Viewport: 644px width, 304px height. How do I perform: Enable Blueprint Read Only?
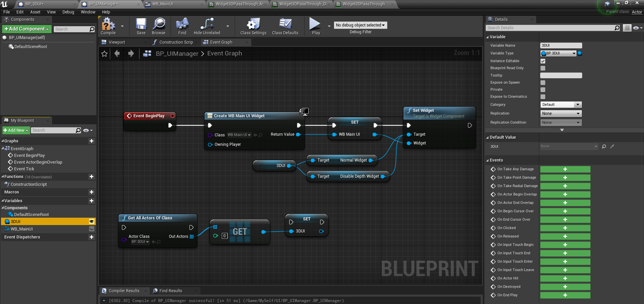543,68
